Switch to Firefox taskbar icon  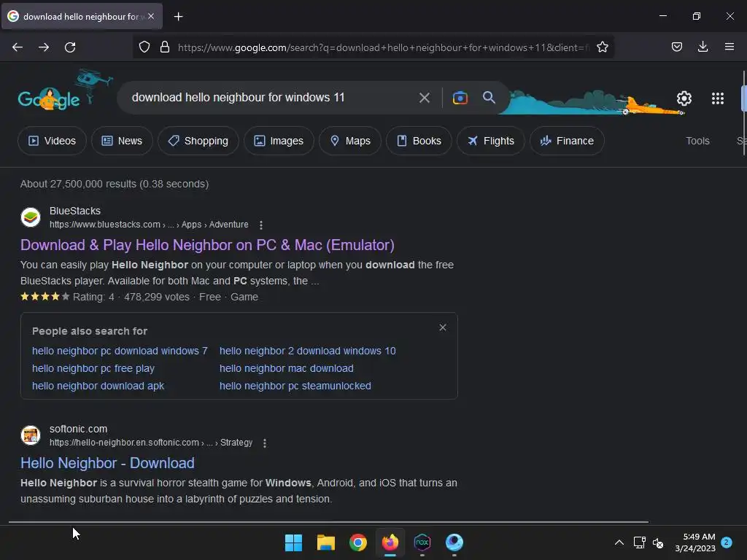point(390,542)
